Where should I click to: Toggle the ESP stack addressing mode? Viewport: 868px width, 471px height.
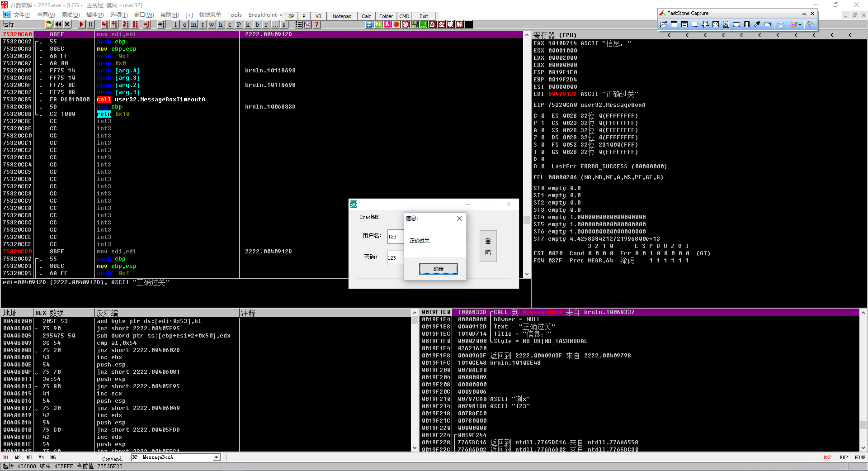click(x=827, y=457)
